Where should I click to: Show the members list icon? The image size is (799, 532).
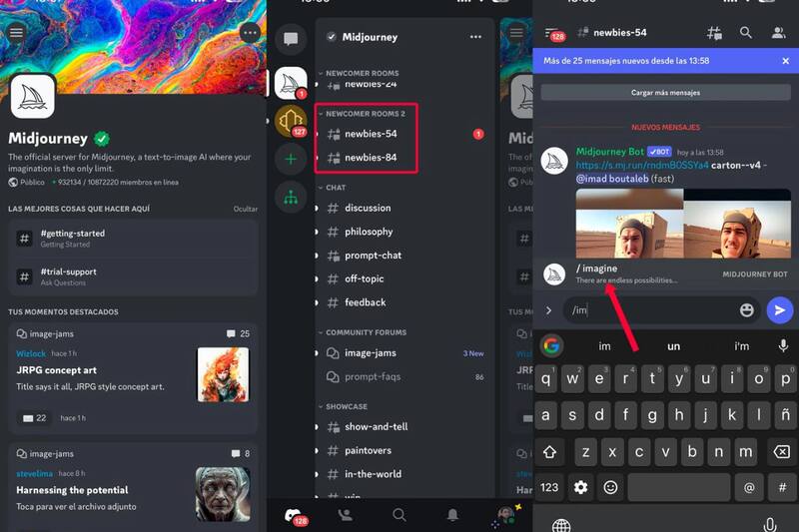[x=778, y=33]
